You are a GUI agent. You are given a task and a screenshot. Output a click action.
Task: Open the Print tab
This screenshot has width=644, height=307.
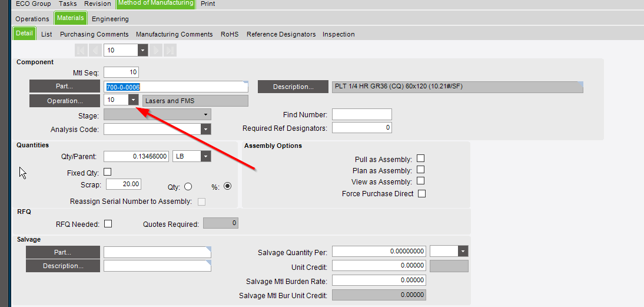click(208, 4)
